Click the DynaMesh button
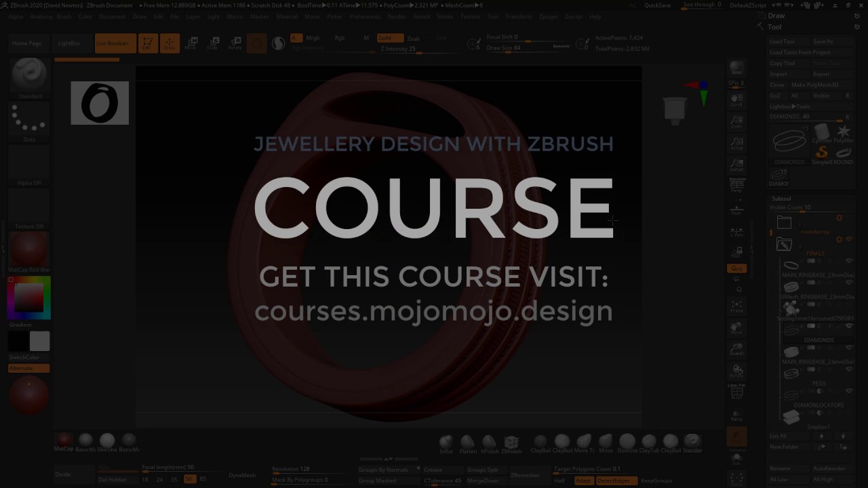Screen dimensions: 868x488 (x=242, y=475)
